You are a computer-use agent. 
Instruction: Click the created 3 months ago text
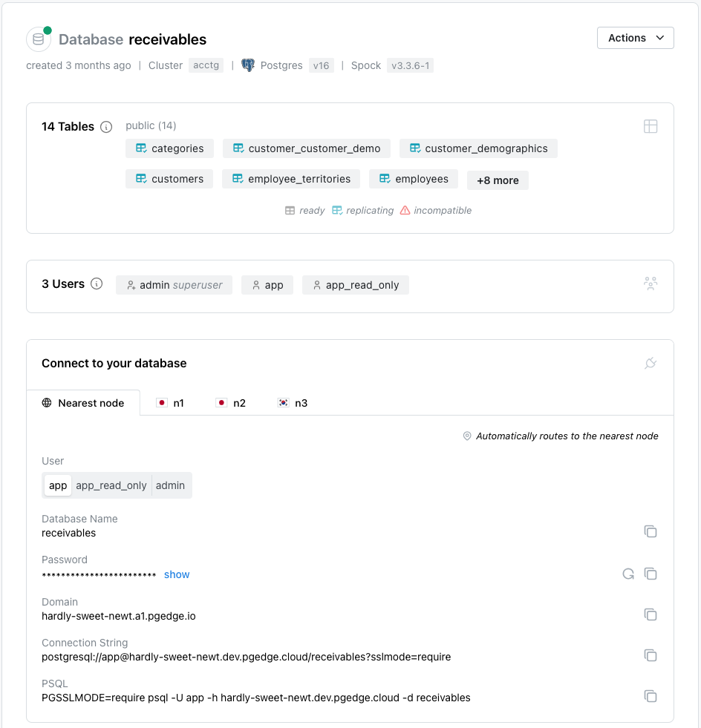(x=79, y=65)
